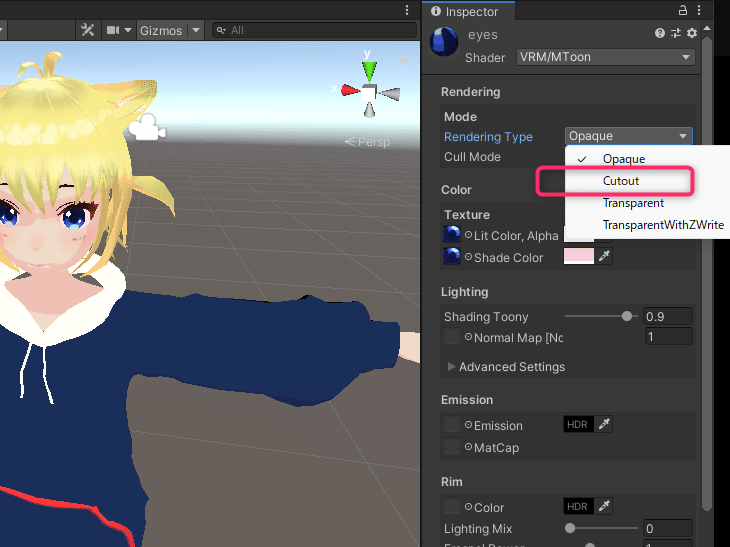Screen dimensions: 730x547
Task: Click the empty Emission texture slot
Action: [x=452, y=424]
